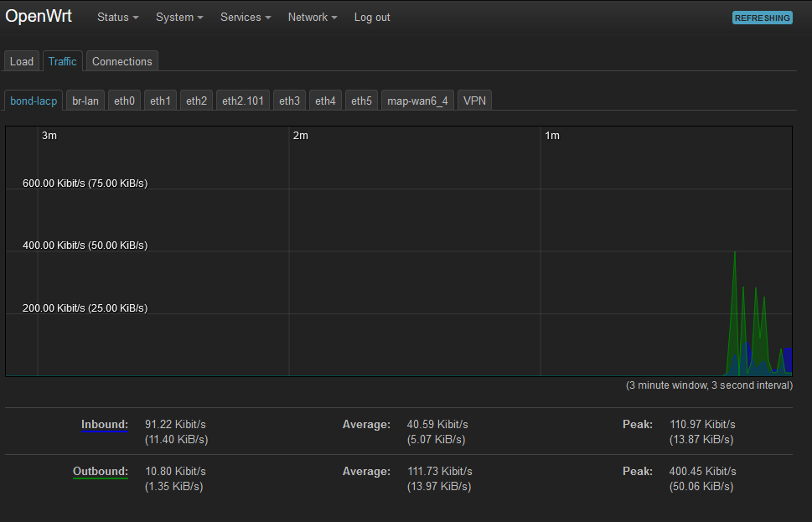Image resolution: width=812 pixels, height=522 pixels.
Task: Select the Traffic tab
Action: coord(62,61)
